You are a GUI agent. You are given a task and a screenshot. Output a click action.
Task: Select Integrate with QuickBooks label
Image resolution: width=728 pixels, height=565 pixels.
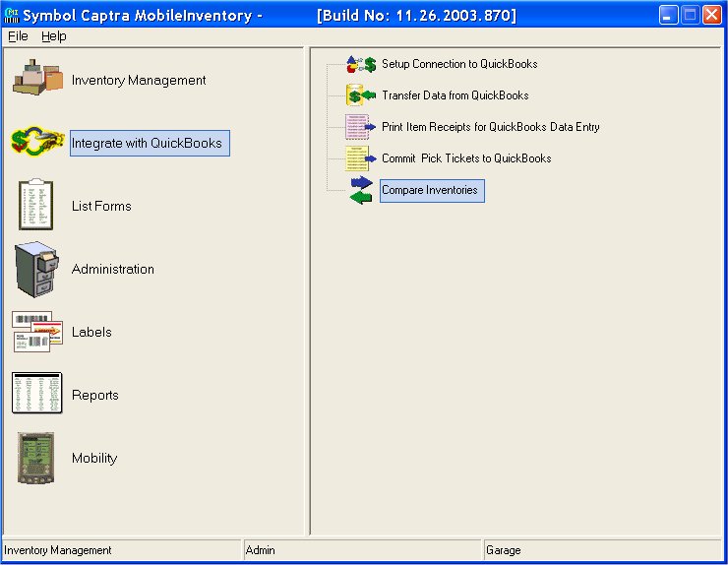[150, 143]
